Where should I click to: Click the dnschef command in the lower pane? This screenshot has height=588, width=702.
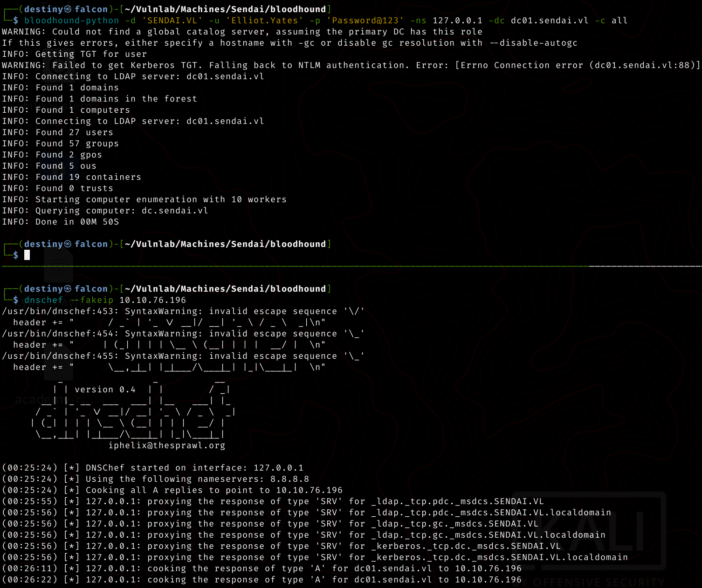(43, 300)
